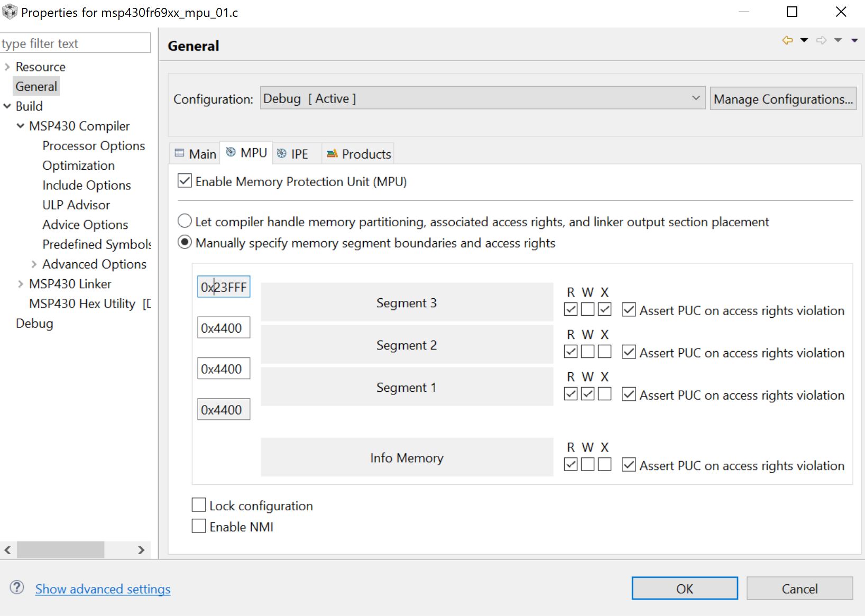The image size is (865, 616).
Task: Click the back navigation arrow icon
Action: pos(787,40)
